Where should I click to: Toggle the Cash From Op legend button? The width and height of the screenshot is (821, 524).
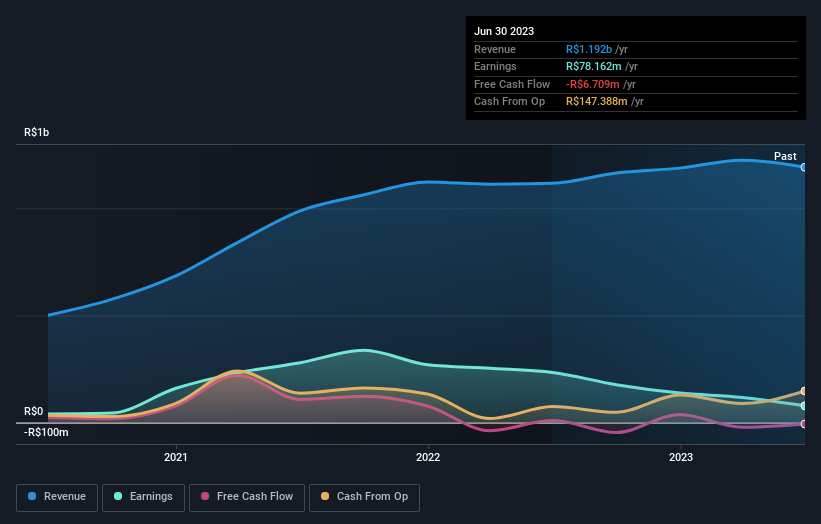(x=364, y=497)
